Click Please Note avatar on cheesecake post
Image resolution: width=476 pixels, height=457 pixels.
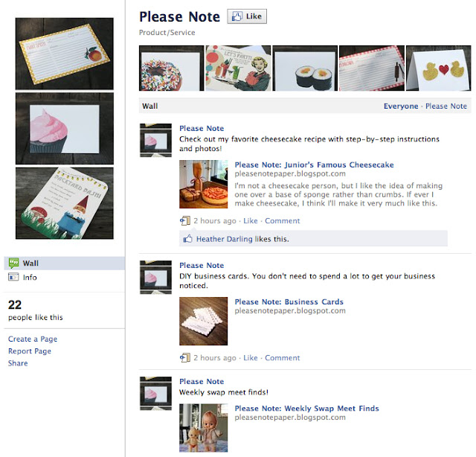pos(155,140)
